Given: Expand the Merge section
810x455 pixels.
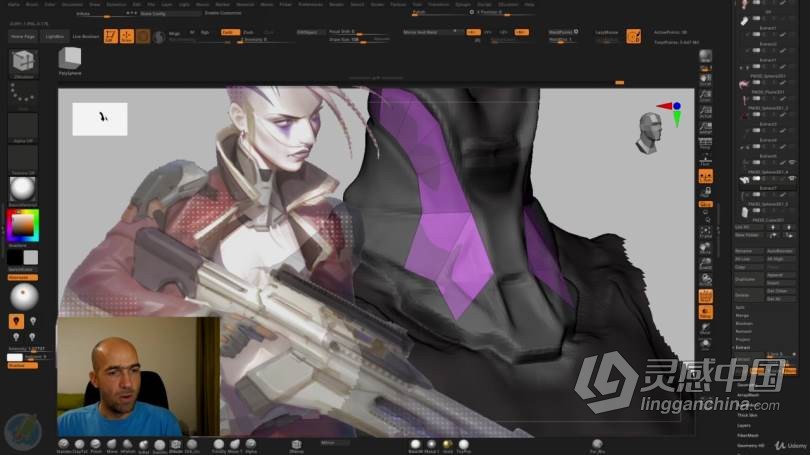Looking at the screenshot, I should tap(742, 315).
